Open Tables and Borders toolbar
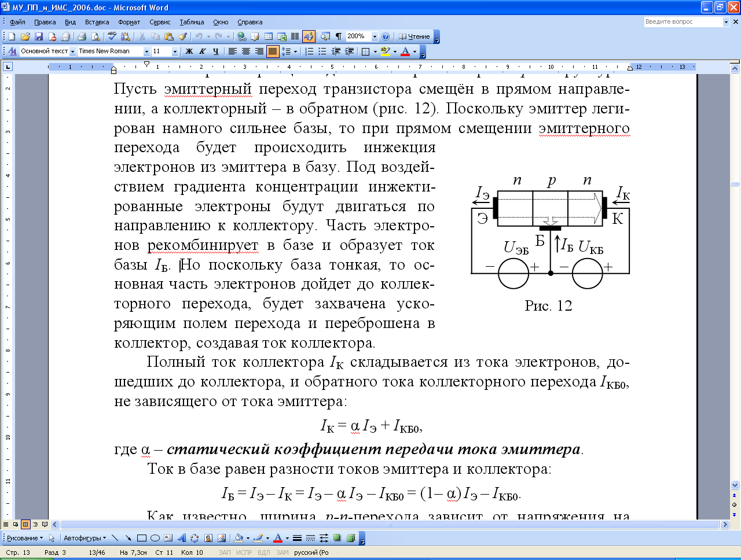Screen dimensions: 741x560 [x=255, y=36]
